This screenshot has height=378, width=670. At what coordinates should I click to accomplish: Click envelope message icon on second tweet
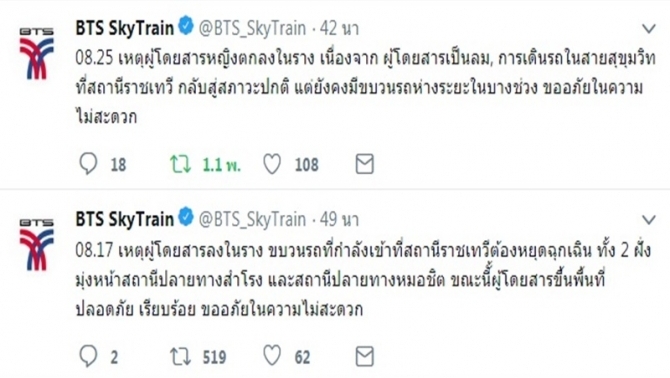point(364,356)
